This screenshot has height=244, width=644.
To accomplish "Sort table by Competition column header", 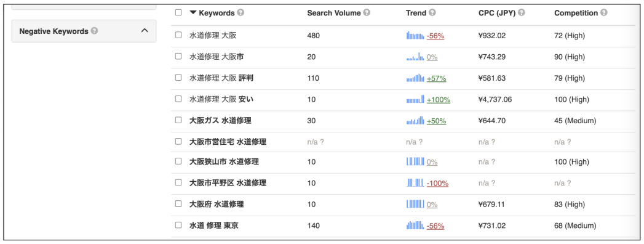I will [576, 13].
